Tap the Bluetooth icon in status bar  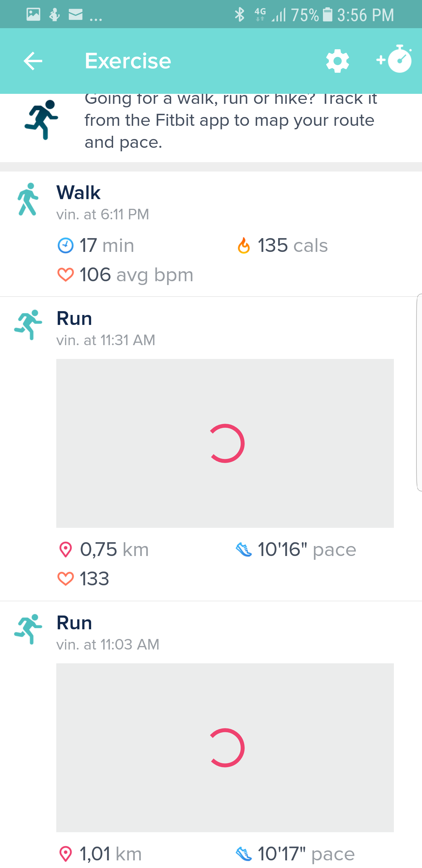(x=239, y=15)
